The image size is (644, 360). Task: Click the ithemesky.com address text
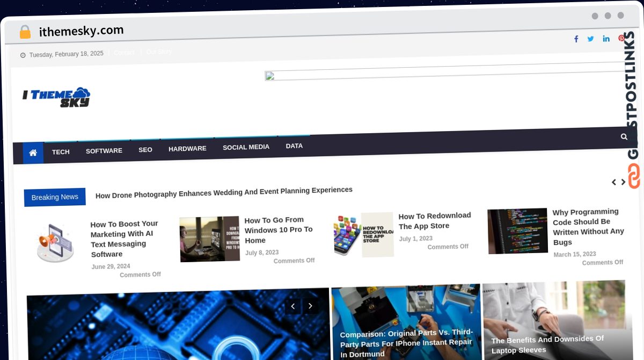tap(82, 31)
